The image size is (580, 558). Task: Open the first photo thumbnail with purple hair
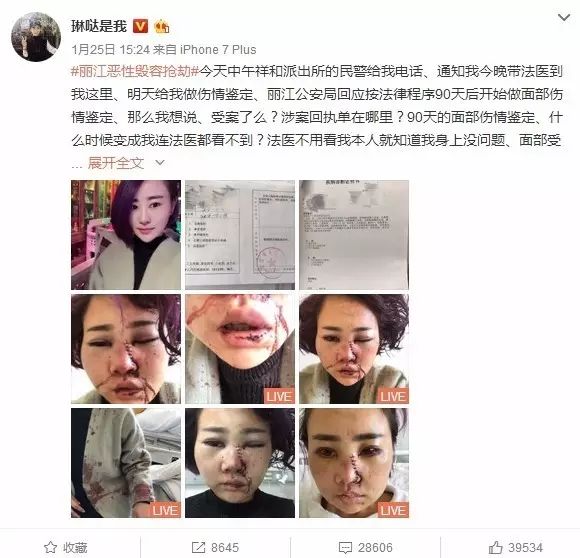tap(126, 235)
